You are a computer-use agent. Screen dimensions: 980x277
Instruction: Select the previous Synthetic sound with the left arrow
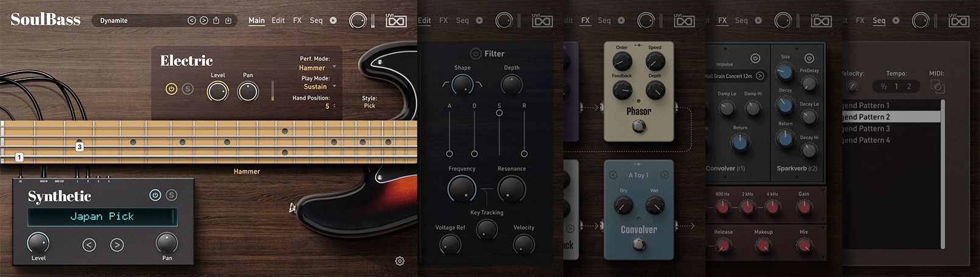coord(90,245)
